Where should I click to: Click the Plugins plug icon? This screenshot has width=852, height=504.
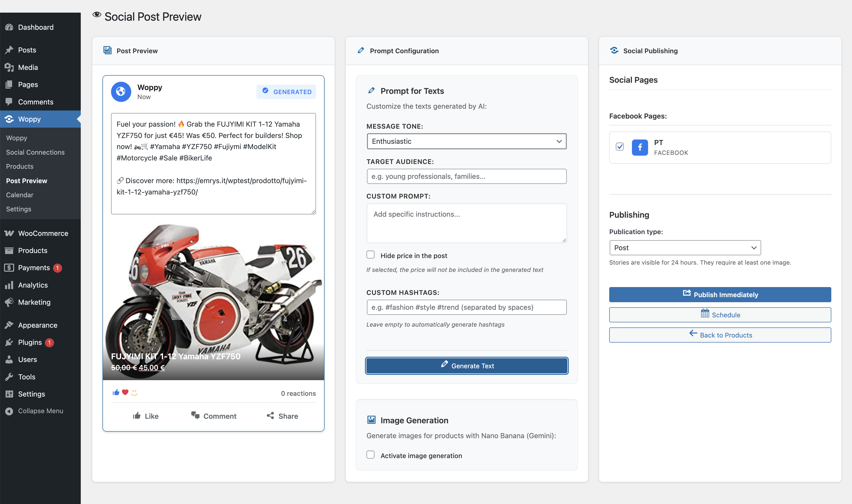[9, 342]
